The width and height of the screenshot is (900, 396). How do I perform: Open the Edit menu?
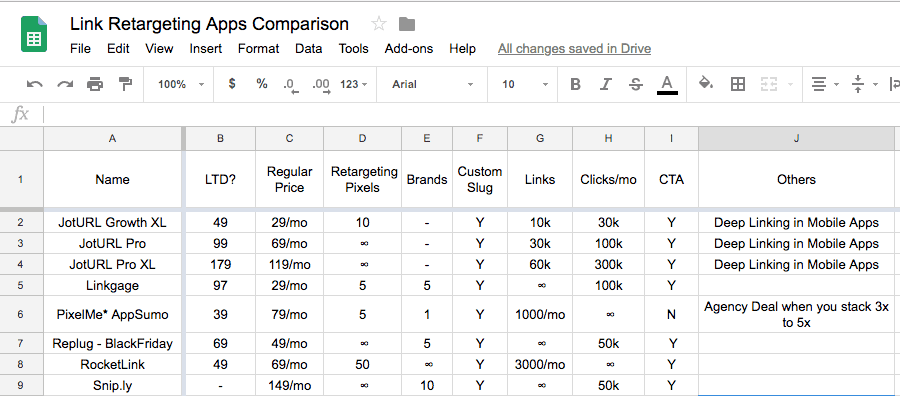click(x=118, y=49)
